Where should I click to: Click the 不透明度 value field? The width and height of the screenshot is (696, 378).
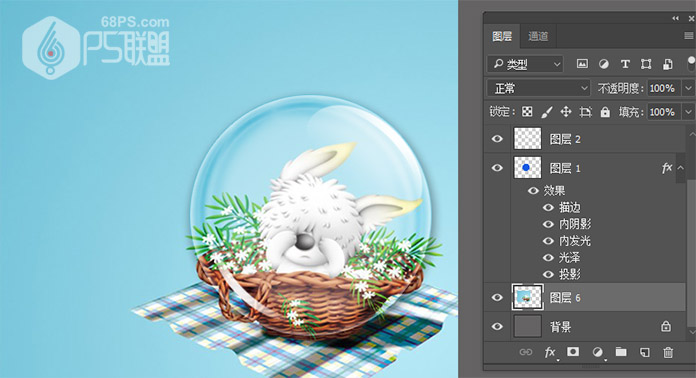[664, 88]
